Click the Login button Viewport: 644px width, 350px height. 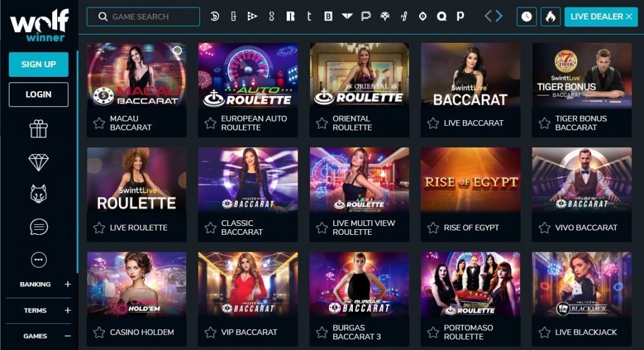38,94
